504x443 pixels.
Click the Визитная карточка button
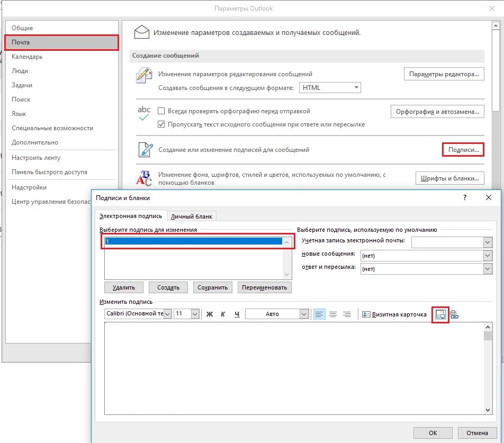point(395,314)
